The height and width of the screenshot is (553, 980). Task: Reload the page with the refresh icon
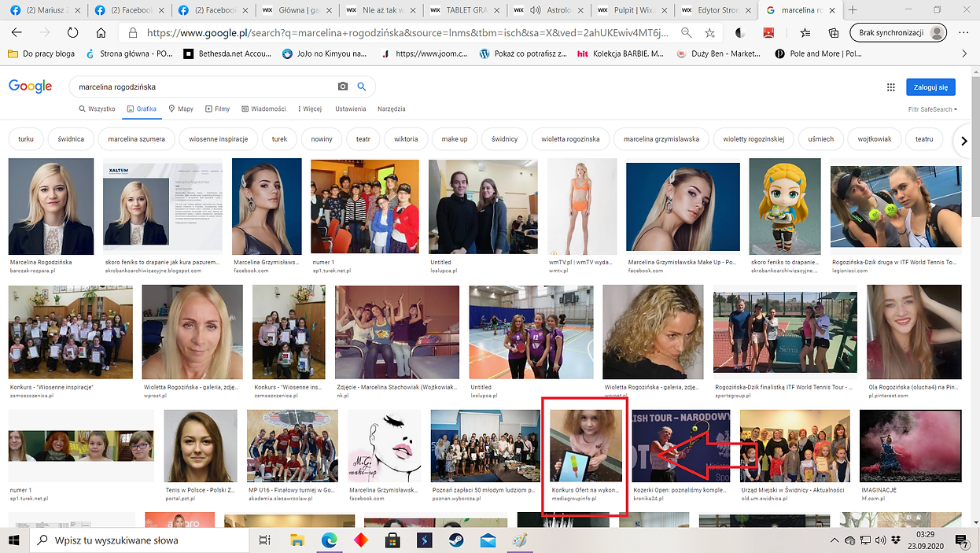[x=73, y=33]
